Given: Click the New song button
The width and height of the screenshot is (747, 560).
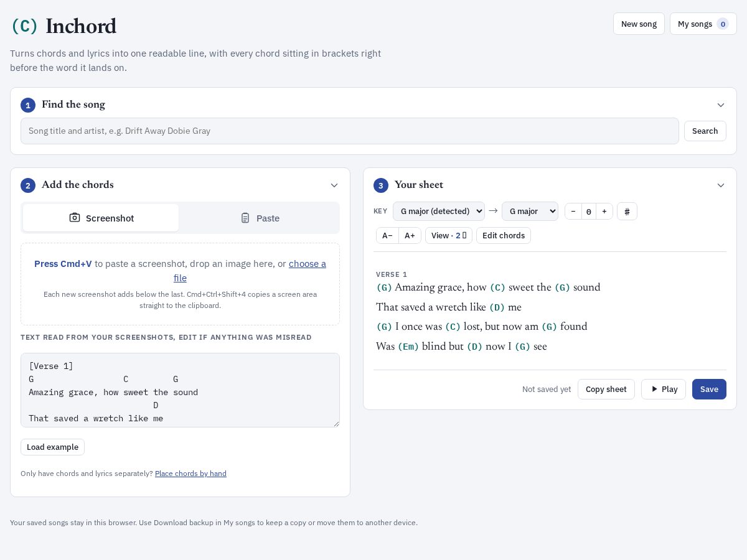Looking at the screenshot, I should click(x=639, y=24).
